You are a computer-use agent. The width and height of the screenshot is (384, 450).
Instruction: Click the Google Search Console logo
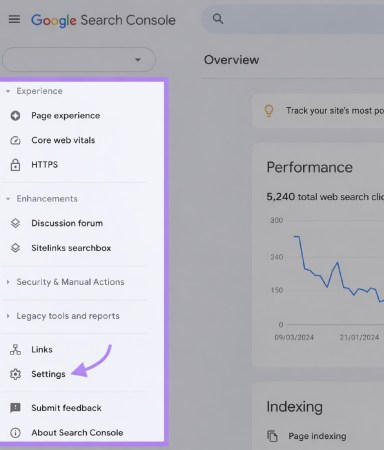coord(103,20)
